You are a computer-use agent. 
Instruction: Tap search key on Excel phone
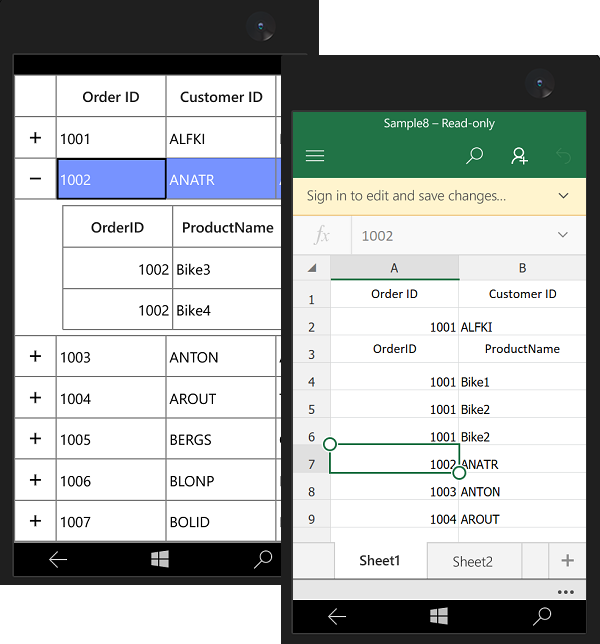point(542,616)
